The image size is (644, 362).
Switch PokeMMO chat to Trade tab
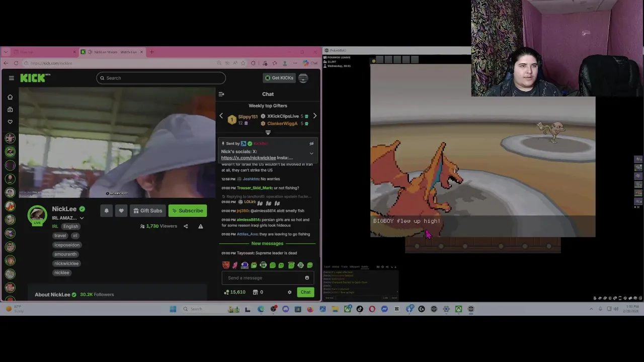(x=345, y=266)
